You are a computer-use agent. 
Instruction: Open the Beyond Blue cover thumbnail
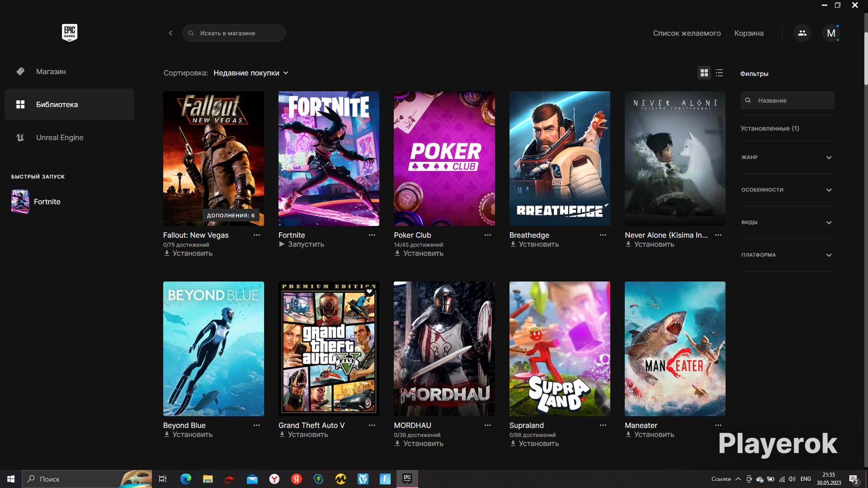pyautogui.click(x=213, y=349)
